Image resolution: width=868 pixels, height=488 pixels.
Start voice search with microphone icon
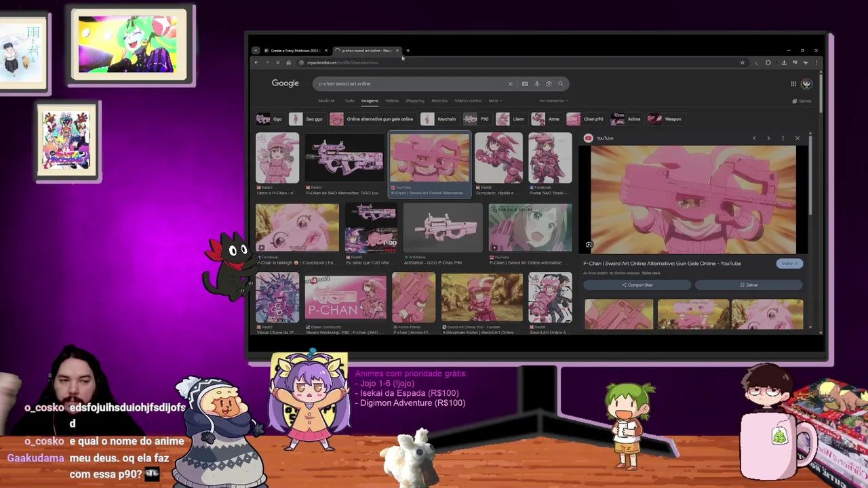[x=536, y=84]
